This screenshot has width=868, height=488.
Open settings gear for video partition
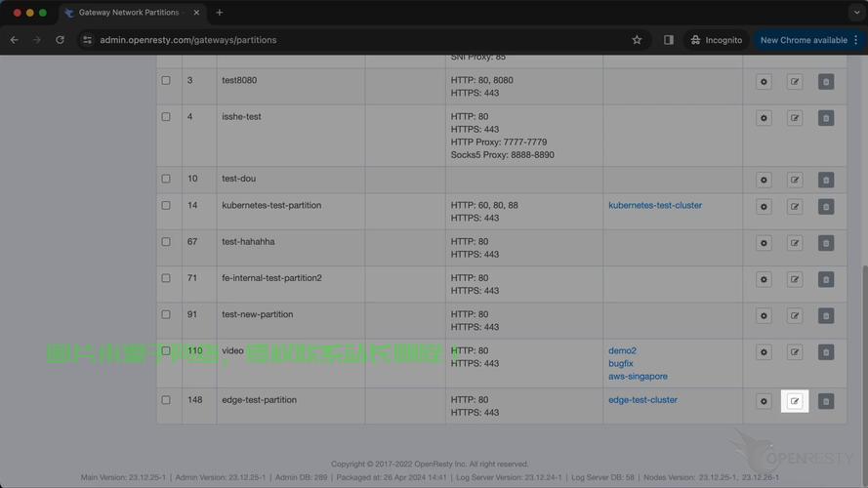tap(764, 352)
